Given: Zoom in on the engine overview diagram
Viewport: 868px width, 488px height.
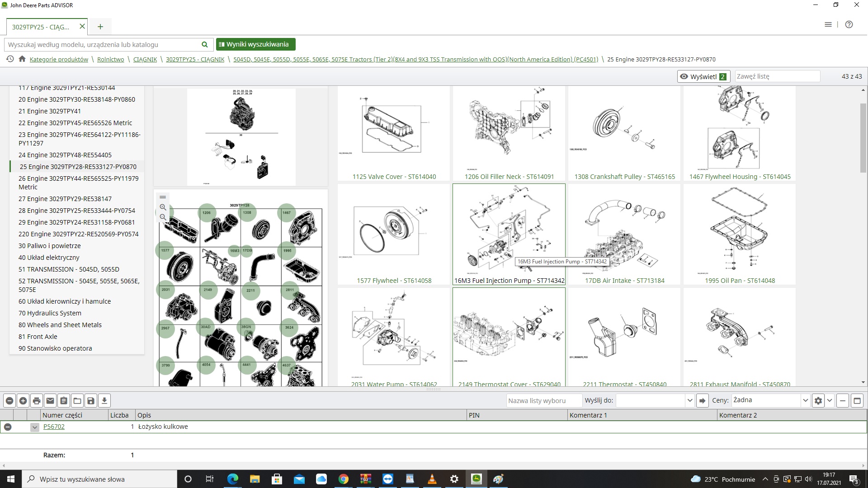Looking at the screenshot, I should [163, 207].
